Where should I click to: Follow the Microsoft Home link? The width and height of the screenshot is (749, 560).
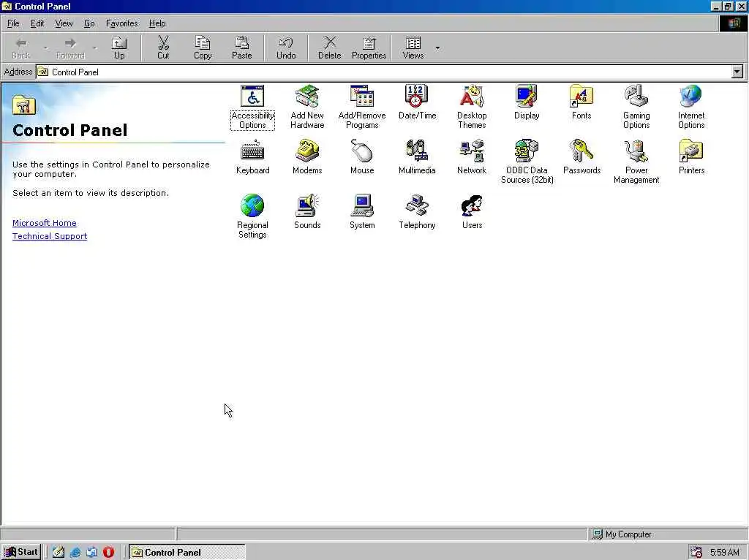45,223
